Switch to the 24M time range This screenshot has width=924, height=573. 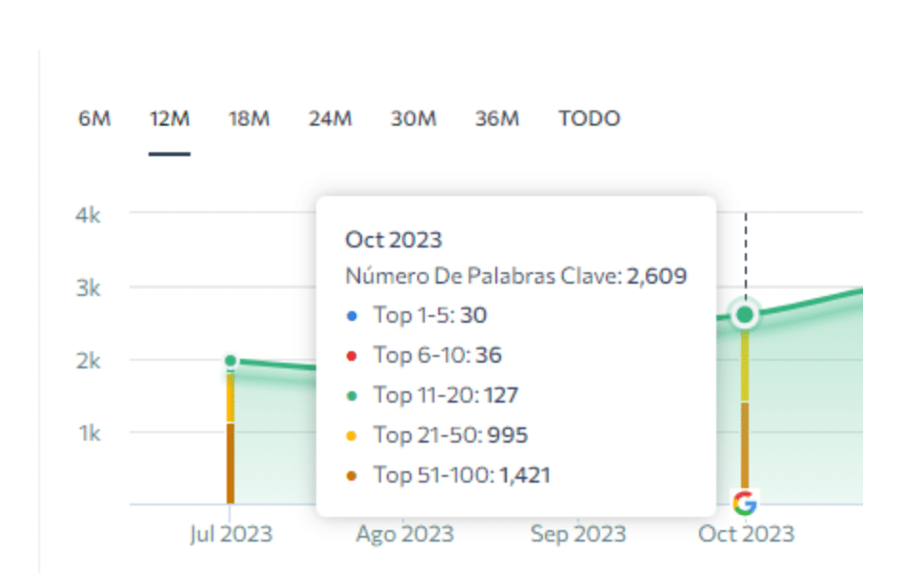pos(330,119)
